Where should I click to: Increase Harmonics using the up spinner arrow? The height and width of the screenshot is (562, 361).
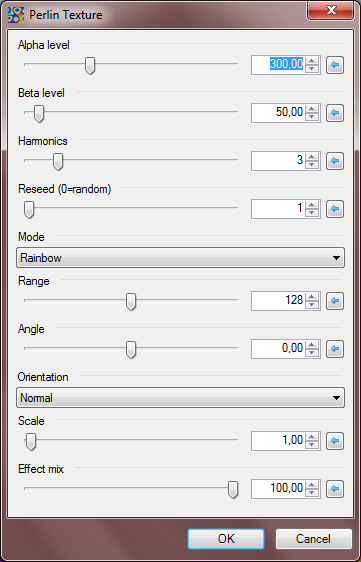(x=312, y=157)
